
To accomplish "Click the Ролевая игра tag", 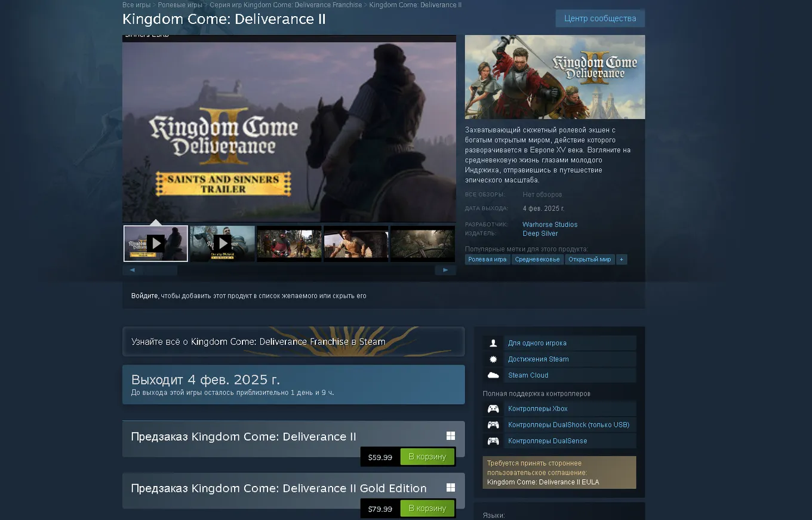I will [487, 259].
